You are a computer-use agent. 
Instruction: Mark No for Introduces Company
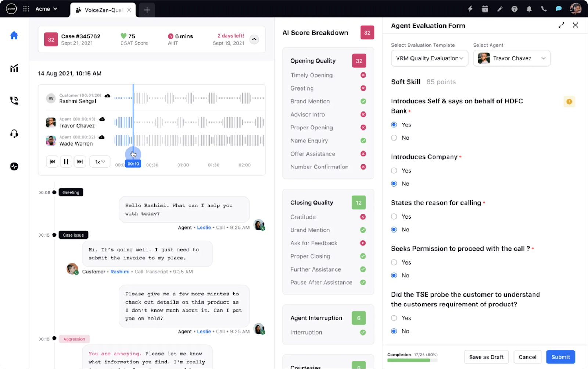point(394,184)
